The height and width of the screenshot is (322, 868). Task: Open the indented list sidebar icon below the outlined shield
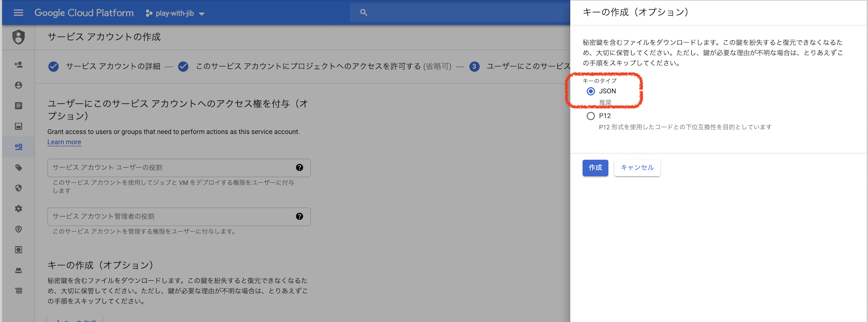(18, 250)
